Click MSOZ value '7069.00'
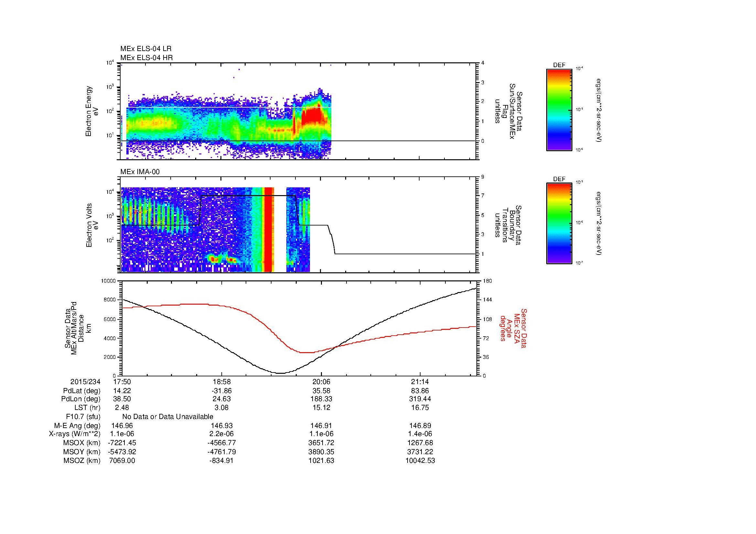756x534 pixels. pyautogui.click(x=122, y=461)
